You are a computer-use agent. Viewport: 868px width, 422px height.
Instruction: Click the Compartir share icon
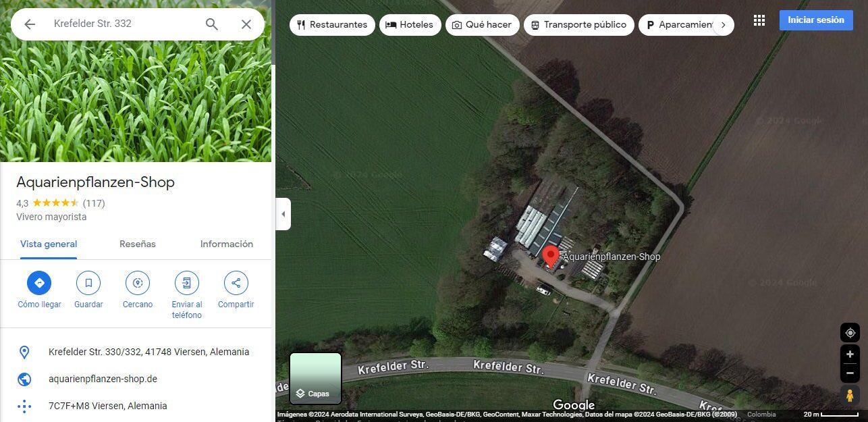pos(236,283)
